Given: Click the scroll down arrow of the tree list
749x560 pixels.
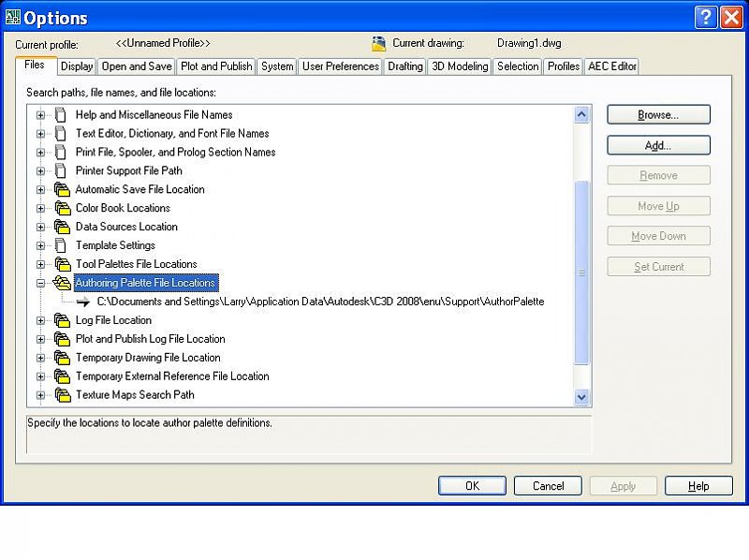Looking at the screenshot, I should point(581,396).
